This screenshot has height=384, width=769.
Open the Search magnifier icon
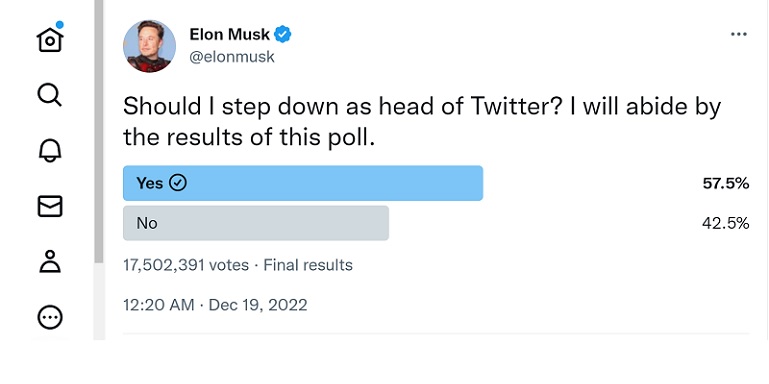(50, 94)
